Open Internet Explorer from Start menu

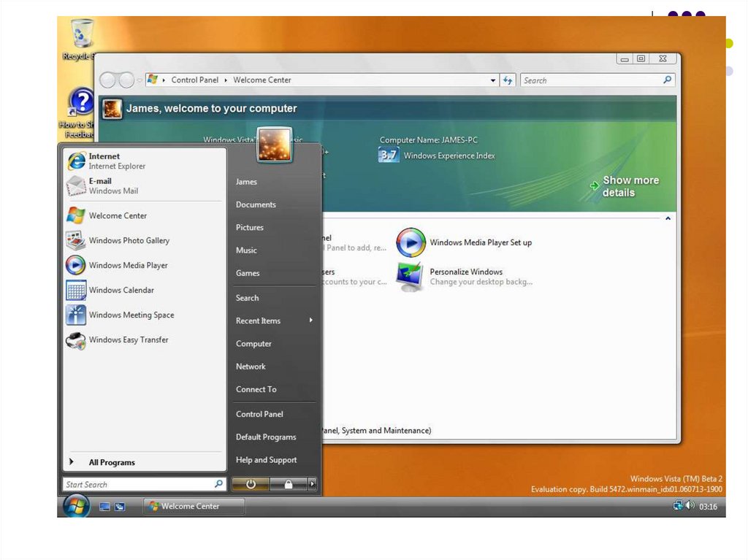click(145, 161)
